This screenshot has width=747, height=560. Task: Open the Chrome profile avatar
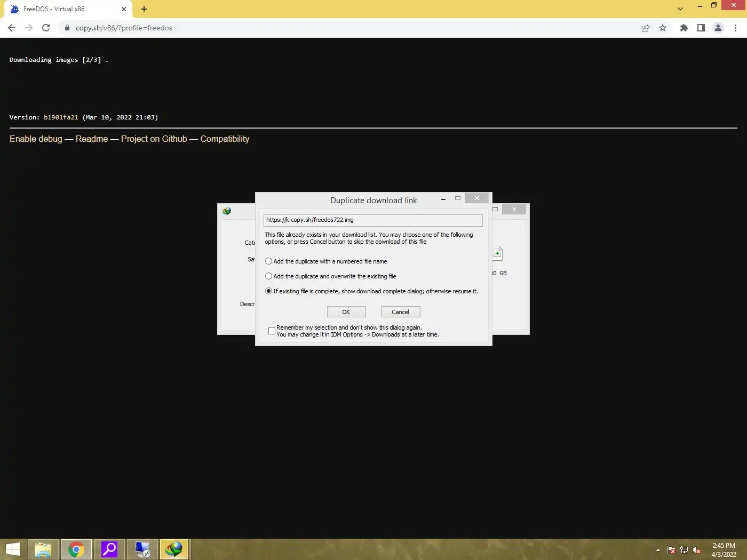click(x=718, y=28)
